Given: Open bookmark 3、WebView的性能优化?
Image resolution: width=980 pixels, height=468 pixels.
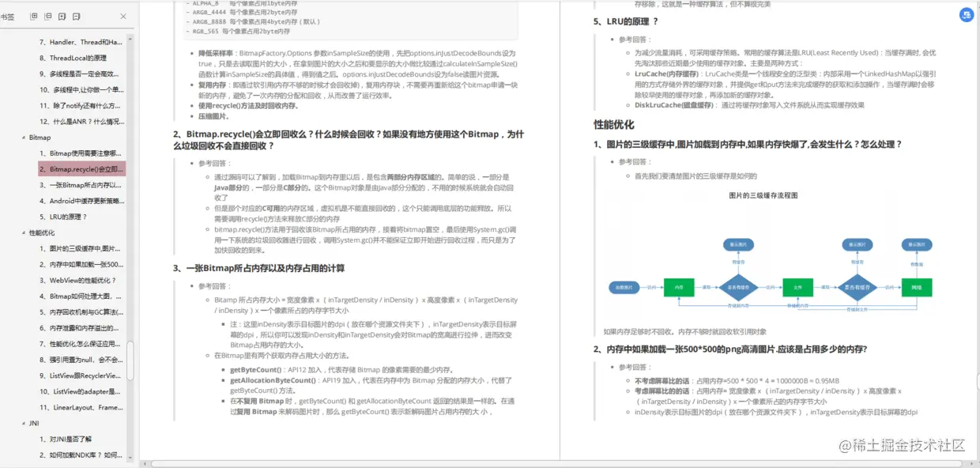Looking at the screenshot, I should coord(77,280).
